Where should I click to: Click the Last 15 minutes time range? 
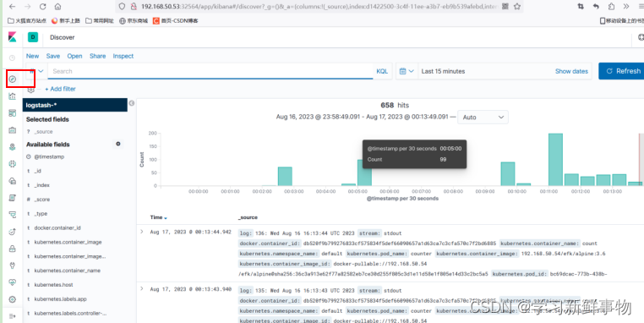click(443, 71)
